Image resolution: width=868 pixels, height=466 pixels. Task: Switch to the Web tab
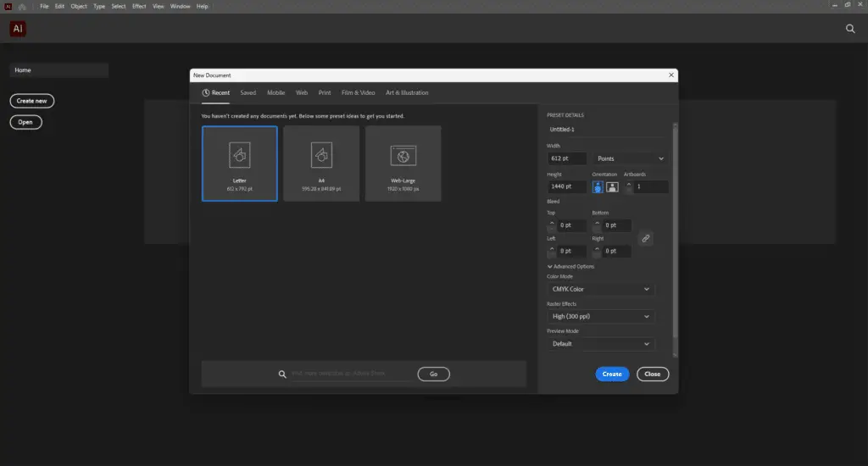point(302,93)
